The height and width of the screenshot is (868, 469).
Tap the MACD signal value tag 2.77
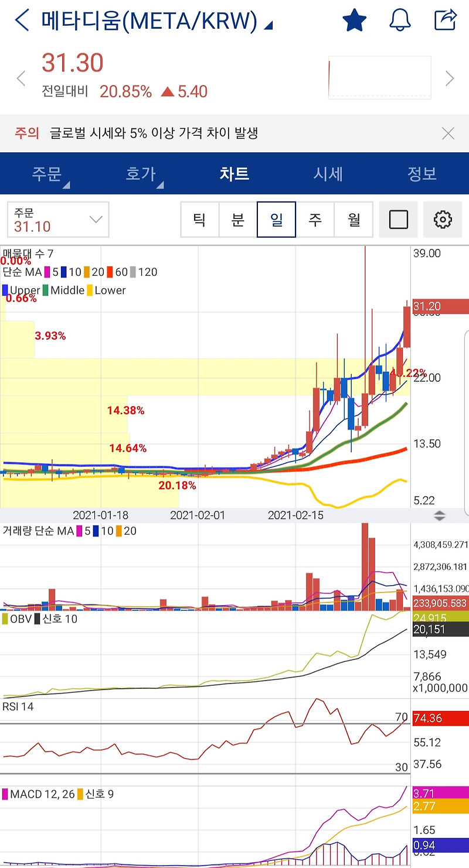(x=440, y=807)
